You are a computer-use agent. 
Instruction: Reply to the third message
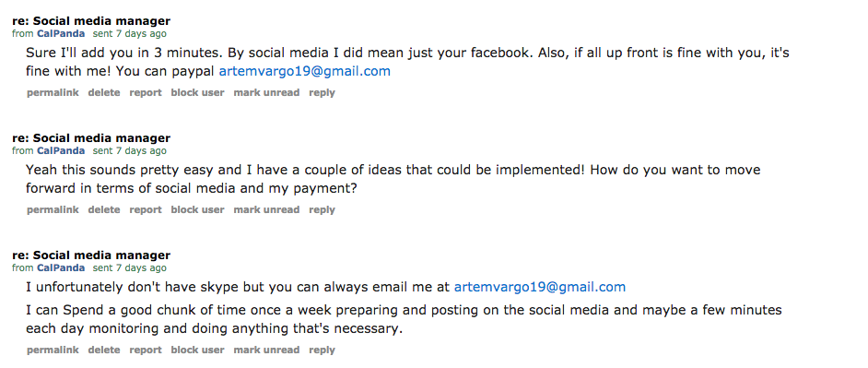coord(323,350)
